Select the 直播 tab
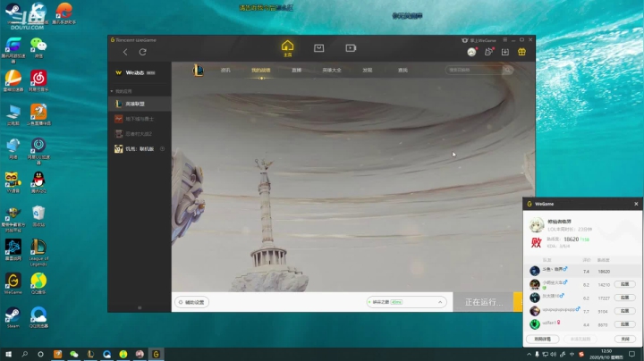 297,71
